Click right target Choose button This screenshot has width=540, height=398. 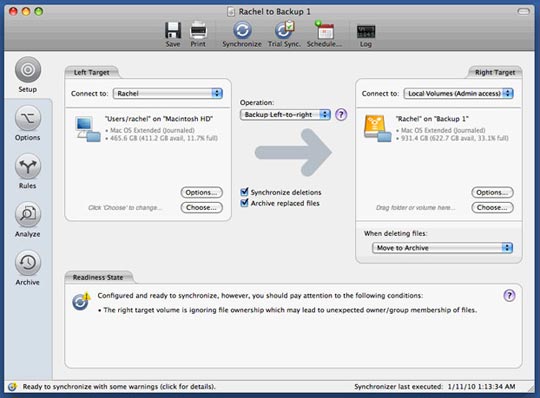pyautogui.click(x=492, y=208)
